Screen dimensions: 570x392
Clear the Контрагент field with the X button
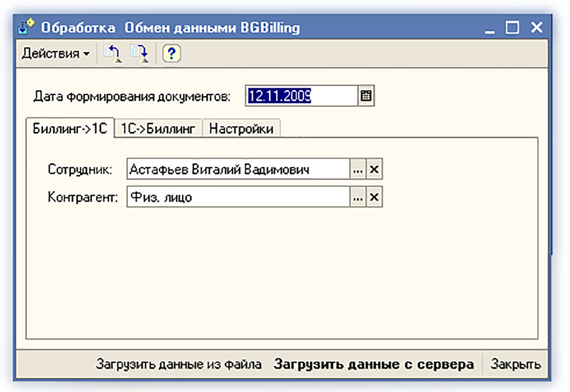coord(374,197)
